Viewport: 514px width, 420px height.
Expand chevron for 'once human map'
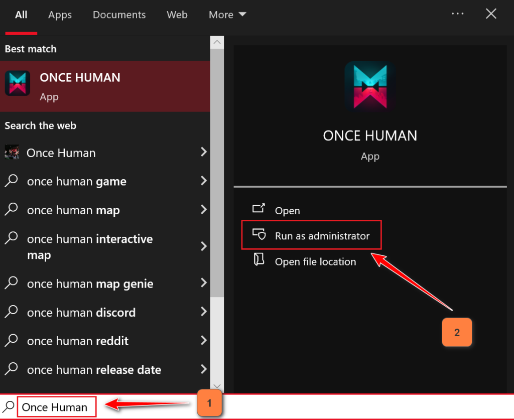[x=204, y=209]
